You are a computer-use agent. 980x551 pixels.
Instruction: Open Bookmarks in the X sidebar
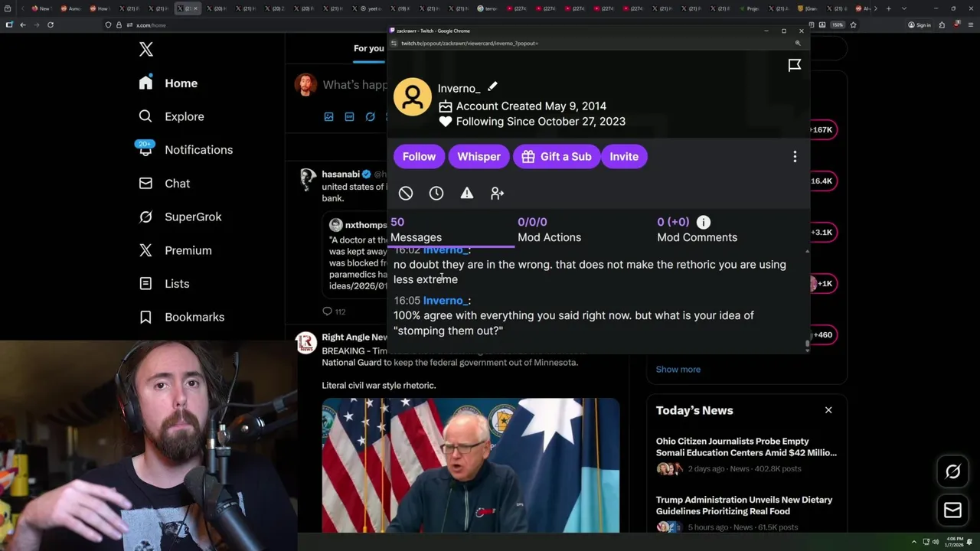coord(182,317)
